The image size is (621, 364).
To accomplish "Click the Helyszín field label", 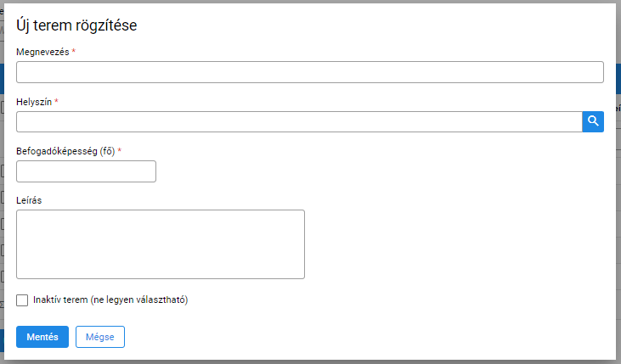I will tap(34, 102).
